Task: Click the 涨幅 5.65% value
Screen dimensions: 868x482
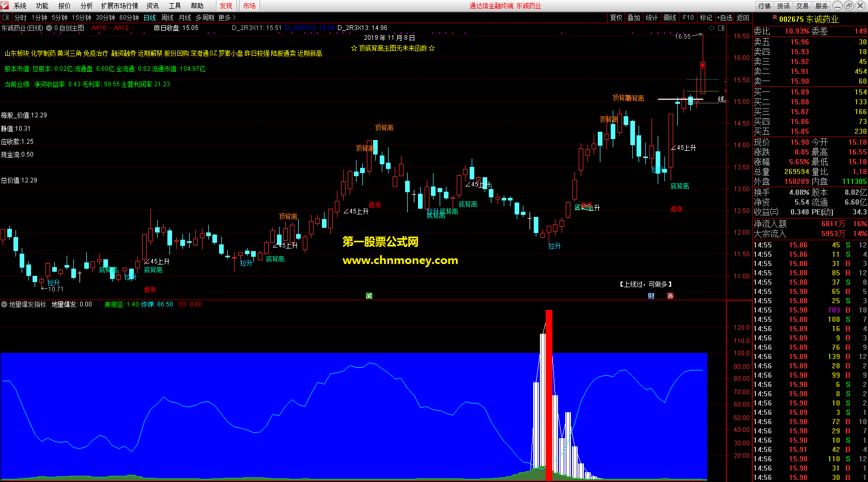Action: (799, 162)
